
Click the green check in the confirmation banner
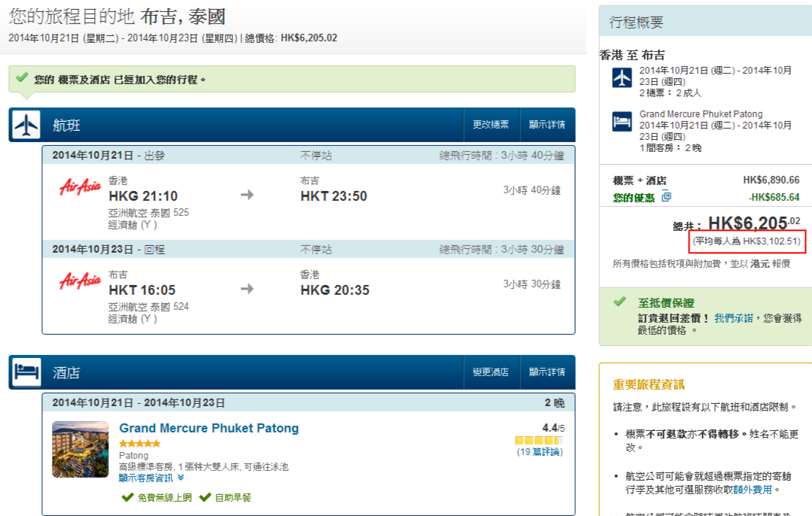tap(22, 77)
